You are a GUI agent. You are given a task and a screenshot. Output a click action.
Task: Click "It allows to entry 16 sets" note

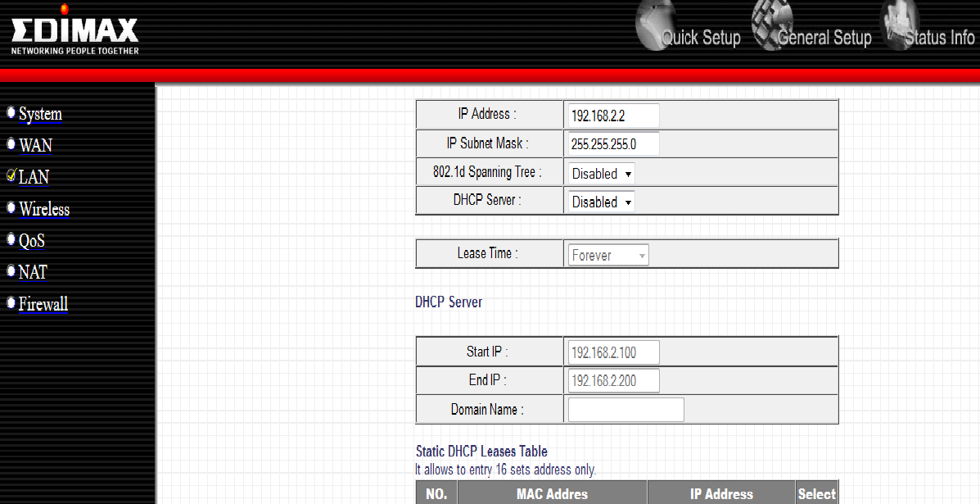[506, 470]
